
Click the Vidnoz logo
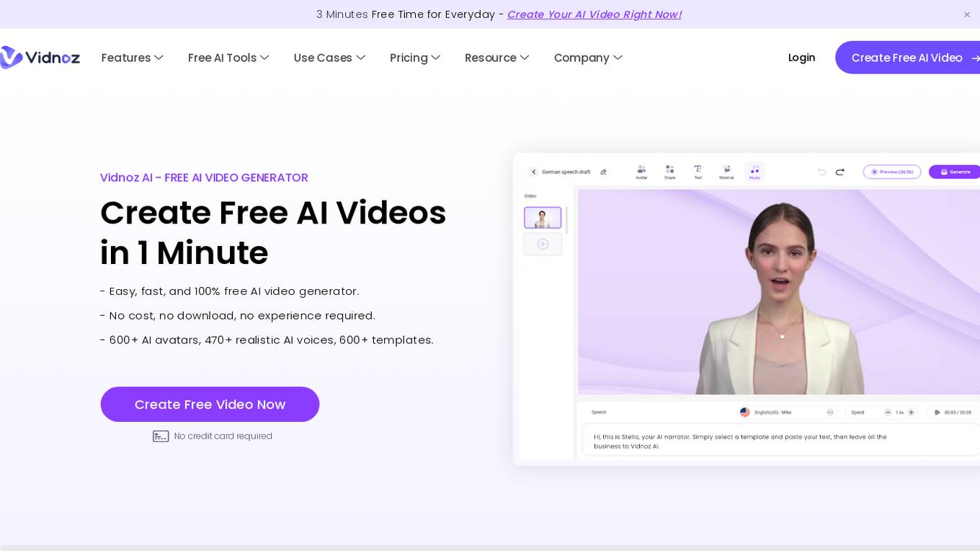tap(40, 58)
